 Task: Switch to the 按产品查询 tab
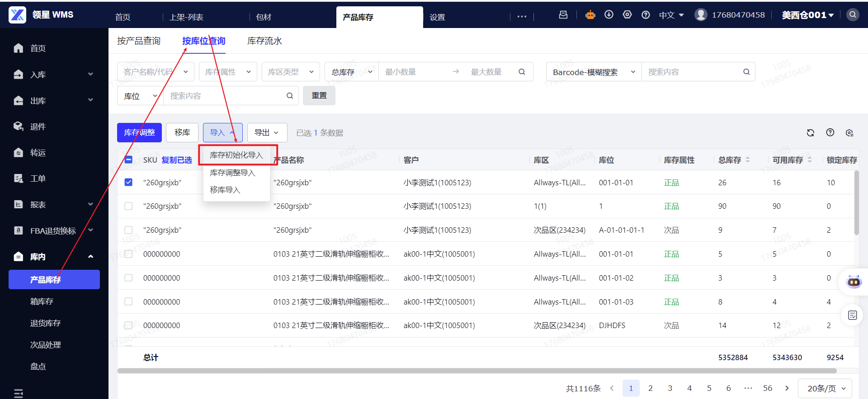click(x=139, y=41)
